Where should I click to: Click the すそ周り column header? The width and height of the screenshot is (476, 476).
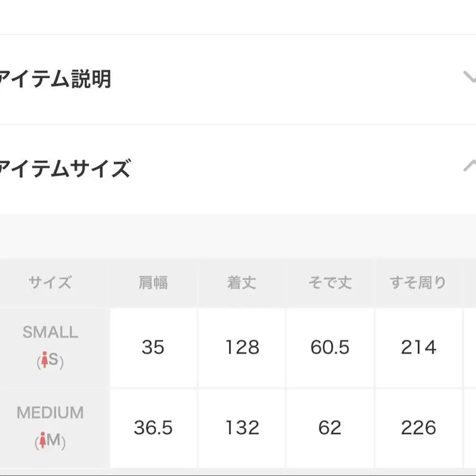click(418, 282)
